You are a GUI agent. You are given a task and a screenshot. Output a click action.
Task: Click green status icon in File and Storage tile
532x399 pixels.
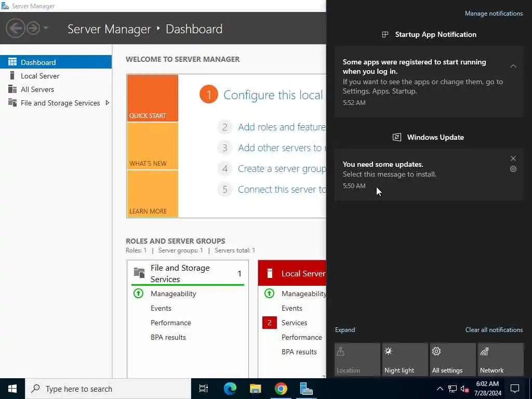pyautogui.click(x=138, y=293)
